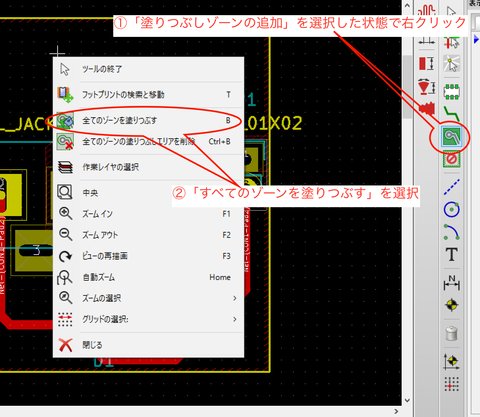Click the horizontal scrollbar right arrow
Viewport: 480px width, 417px height.
[396, 411]
